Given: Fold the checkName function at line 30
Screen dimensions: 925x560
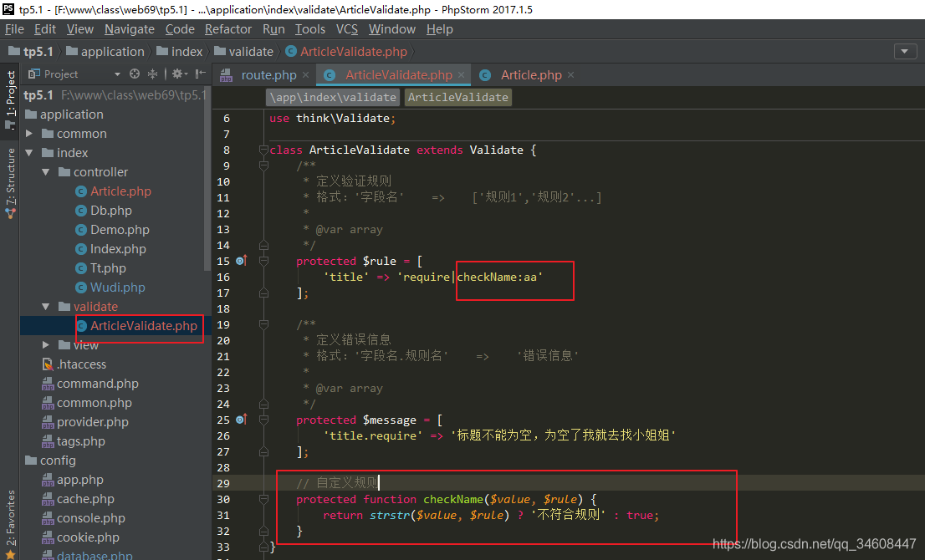Looking at the screenshot, I should pos(263,499).
